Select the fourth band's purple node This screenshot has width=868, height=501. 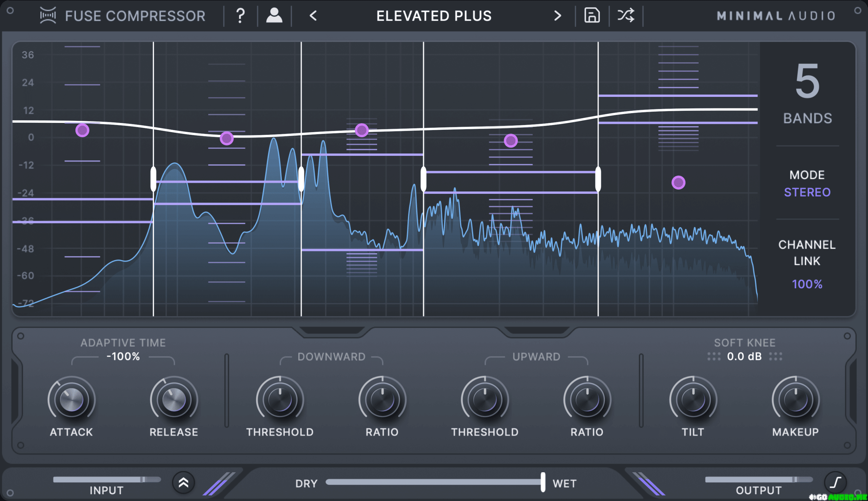511,140
